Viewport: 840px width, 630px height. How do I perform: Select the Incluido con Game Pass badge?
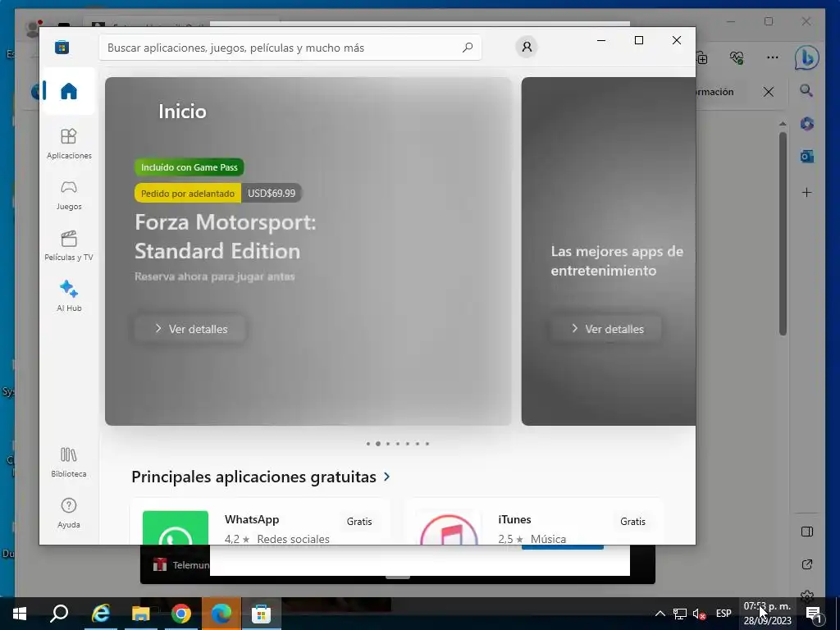[189, 167]
